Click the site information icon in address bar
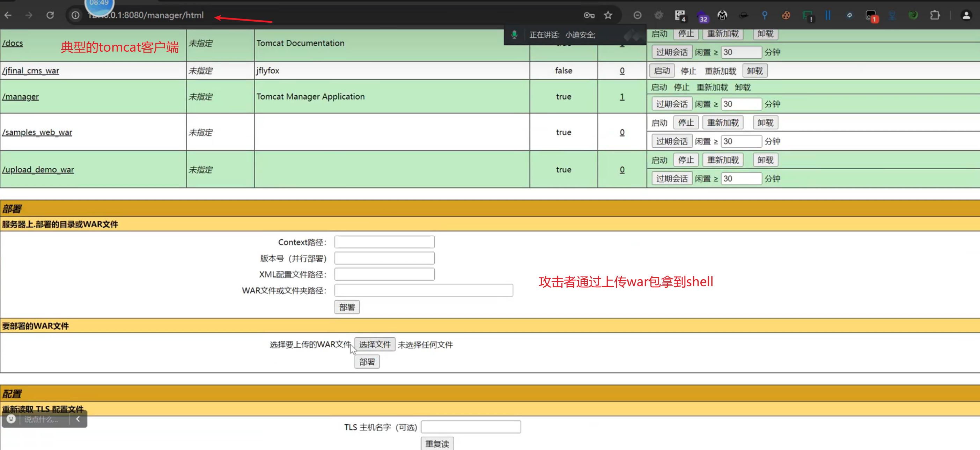Screen dimensions: 980x450 (x=75, y=15)
